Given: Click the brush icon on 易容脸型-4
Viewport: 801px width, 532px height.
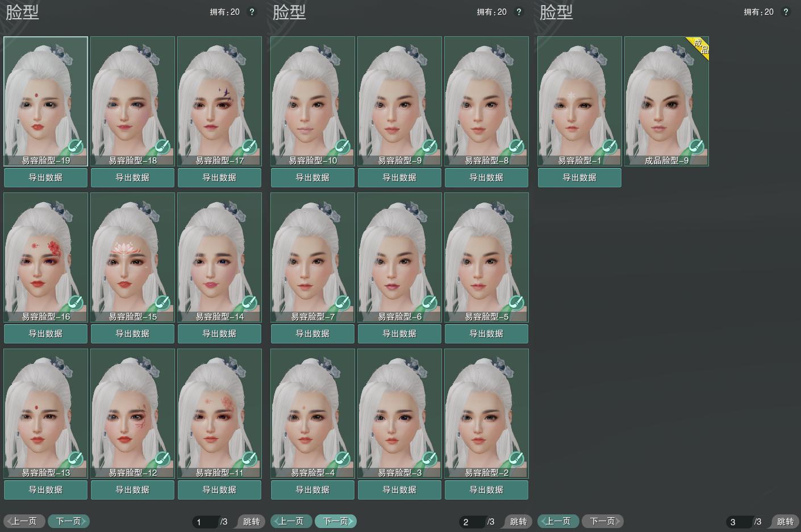Looking at the screenshot, I should coord(343,459).
